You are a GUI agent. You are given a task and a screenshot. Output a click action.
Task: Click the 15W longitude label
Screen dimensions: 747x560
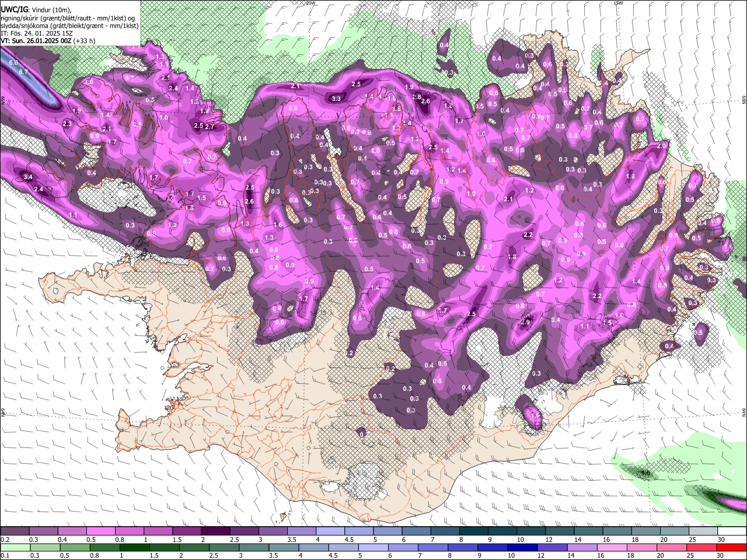(x=618, y=3)
